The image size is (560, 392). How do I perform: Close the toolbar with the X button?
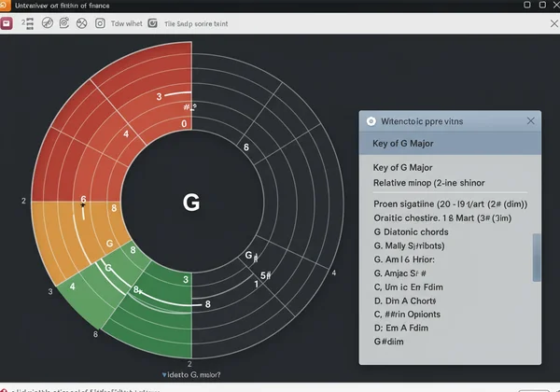554,23
